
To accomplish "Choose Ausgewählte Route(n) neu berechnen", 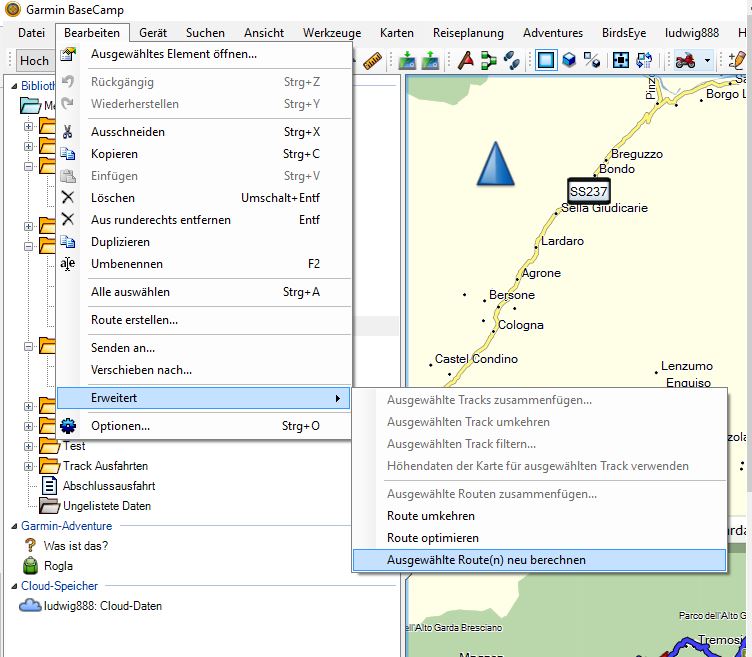I will (x=486, y=560).
